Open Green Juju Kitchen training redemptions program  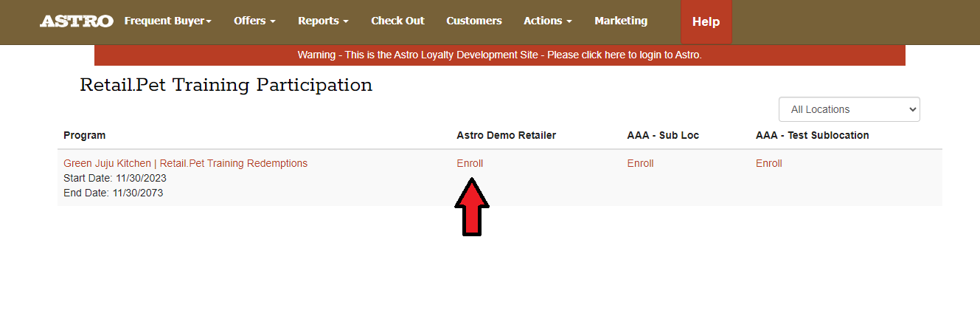[185, 163]
